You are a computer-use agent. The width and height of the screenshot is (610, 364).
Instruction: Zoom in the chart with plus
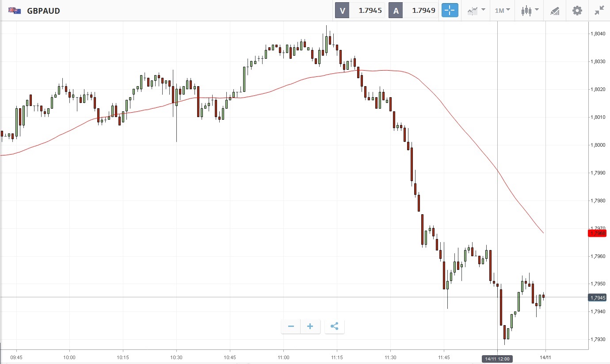tap(310, 326)
